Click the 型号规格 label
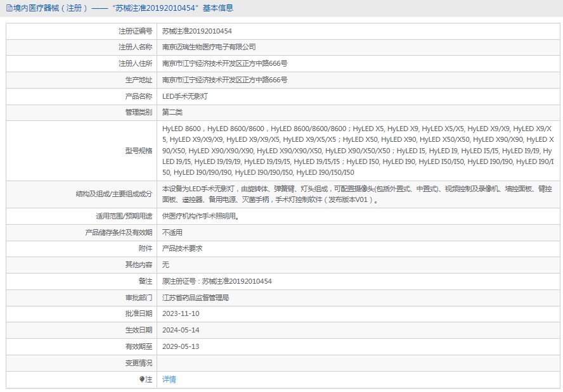This screenshot has width=563, height=392. (x=139, y=151)
